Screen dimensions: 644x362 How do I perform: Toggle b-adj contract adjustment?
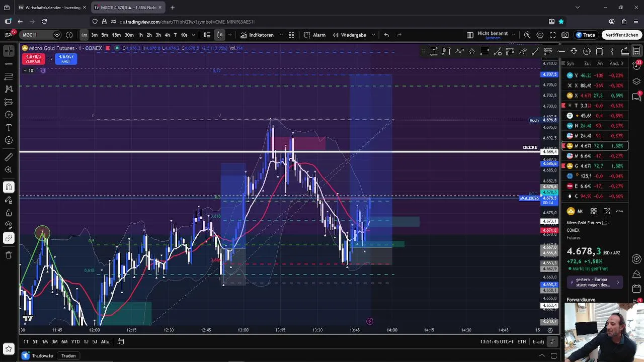[x=538, y=342]
